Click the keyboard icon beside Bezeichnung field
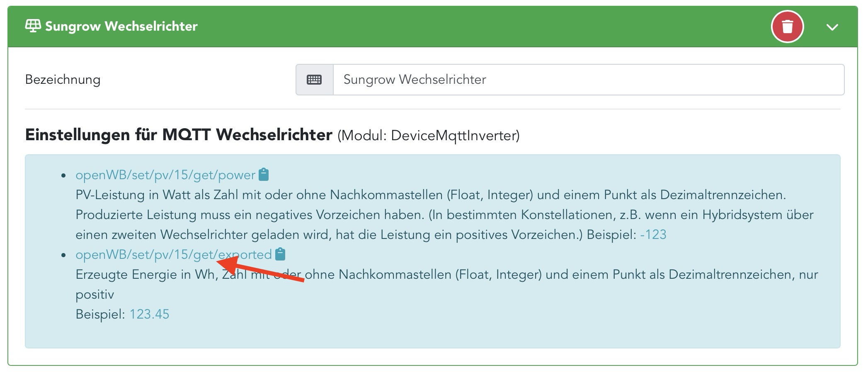The width and height of the screenshot is (868, 375). (314, 80)
